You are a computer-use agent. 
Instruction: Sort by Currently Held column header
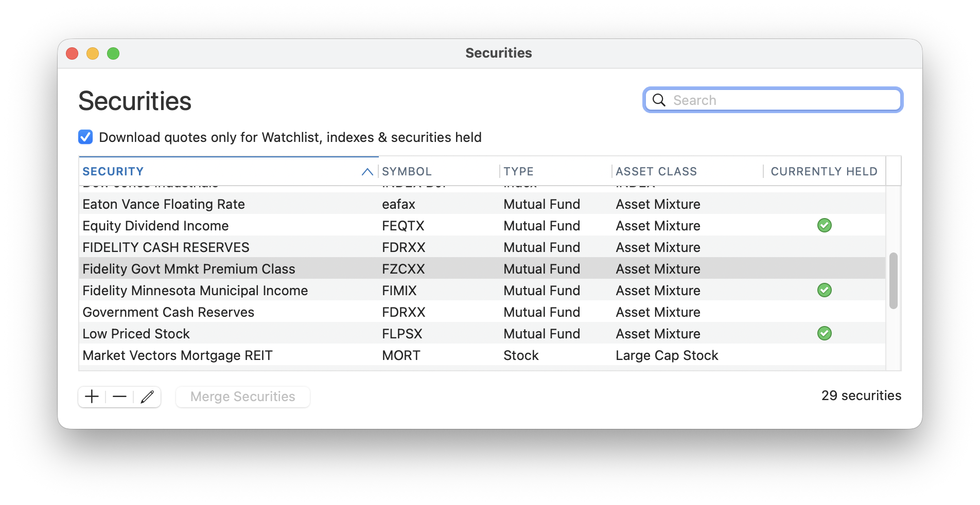(x=824, y=172)
